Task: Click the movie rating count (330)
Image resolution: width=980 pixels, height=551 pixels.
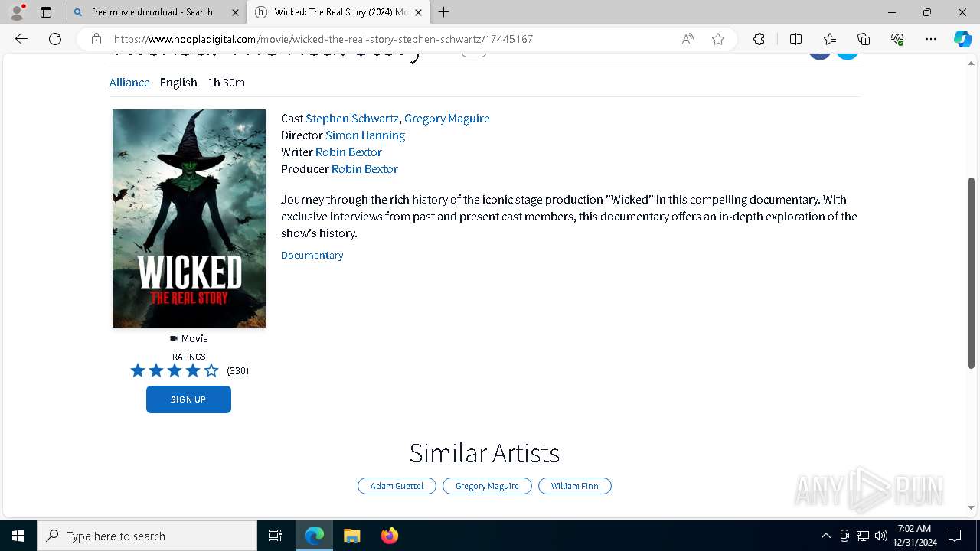Action: [237, 370]
